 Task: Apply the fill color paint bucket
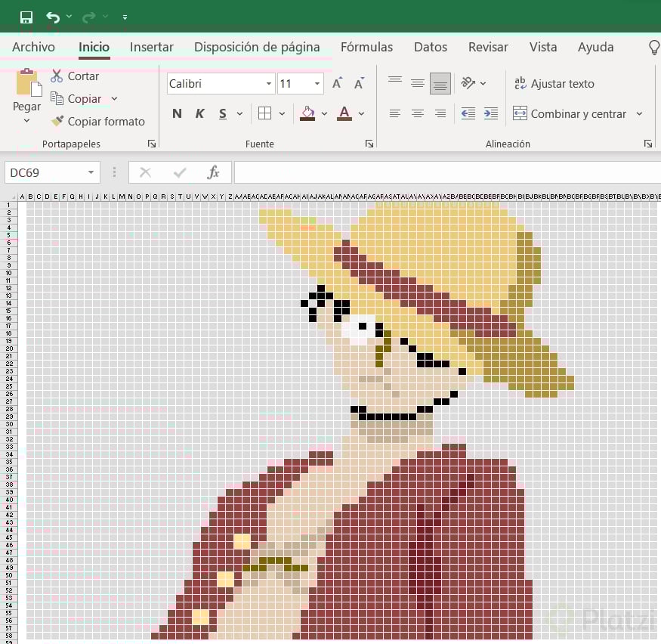(x=307, y=113)
